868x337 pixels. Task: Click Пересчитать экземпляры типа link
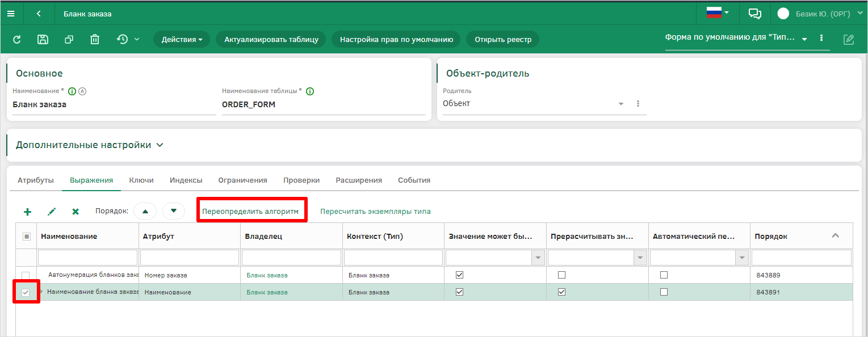(x=375, y=211)
